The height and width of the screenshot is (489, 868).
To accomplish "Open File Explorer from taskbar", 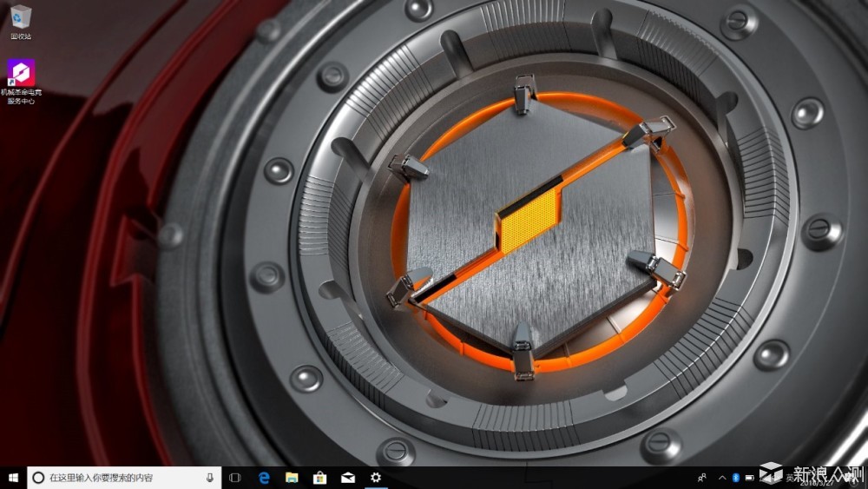I will 292,478.
